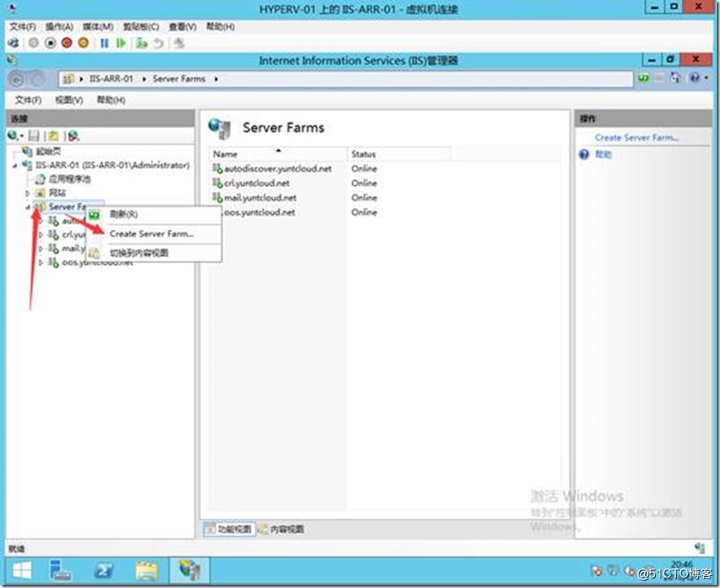Click the green Reset/resume play icon
Screen dimensions: 720x588
[121, 43]
